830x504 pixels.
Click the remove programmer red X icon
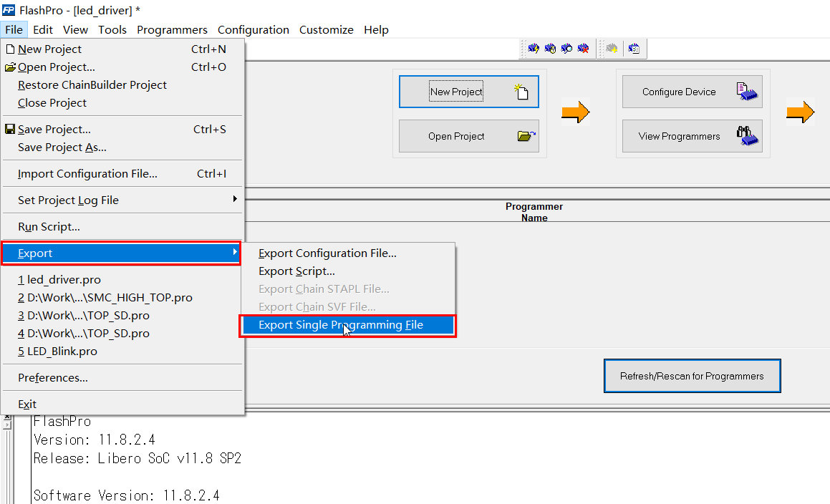click(x=583, y=48)
